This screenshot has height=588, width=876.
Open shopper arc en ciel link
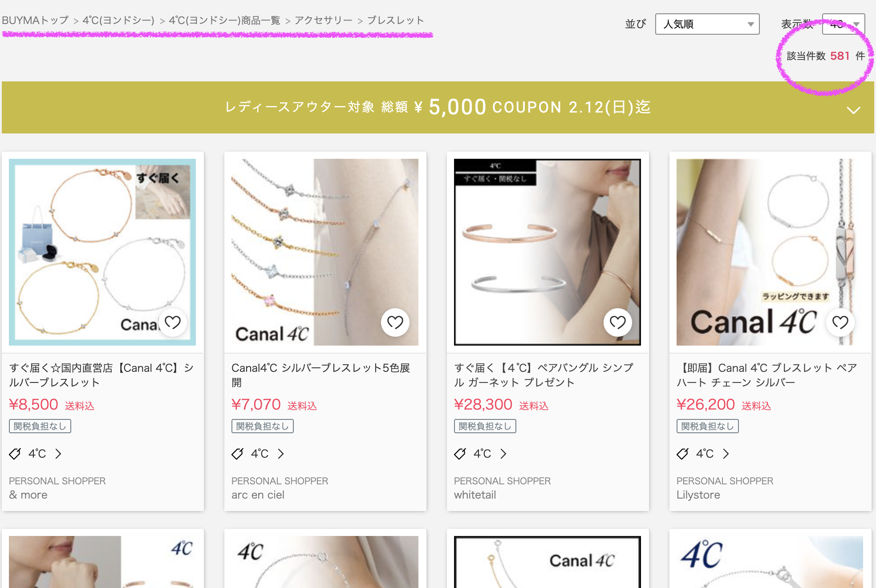coord(258,495)
